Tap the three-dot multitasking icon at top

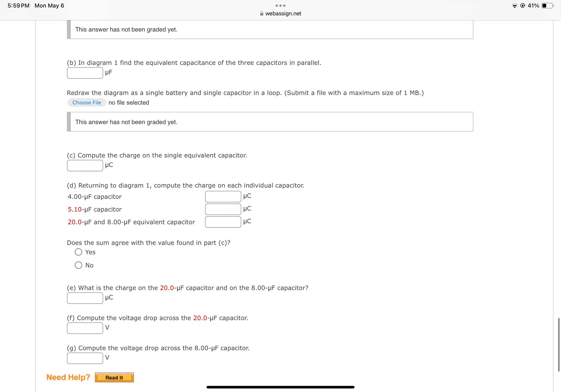(280, 6)
